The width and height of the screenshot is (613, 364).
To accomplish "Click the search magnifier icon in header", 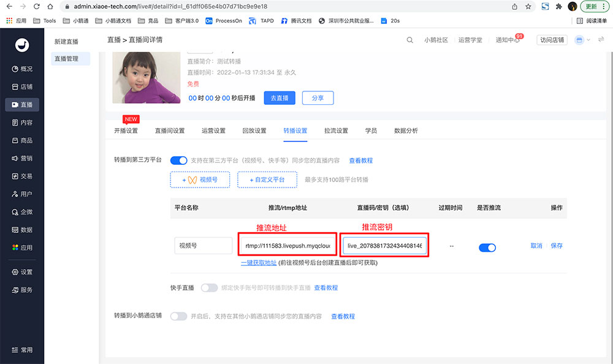I will click(410, 40).
